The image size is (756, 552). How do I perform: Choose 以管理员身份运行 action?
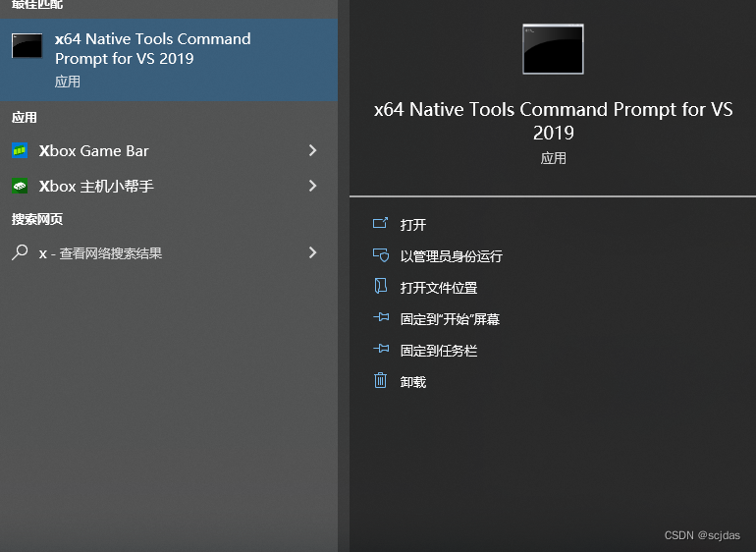(452, 256)
